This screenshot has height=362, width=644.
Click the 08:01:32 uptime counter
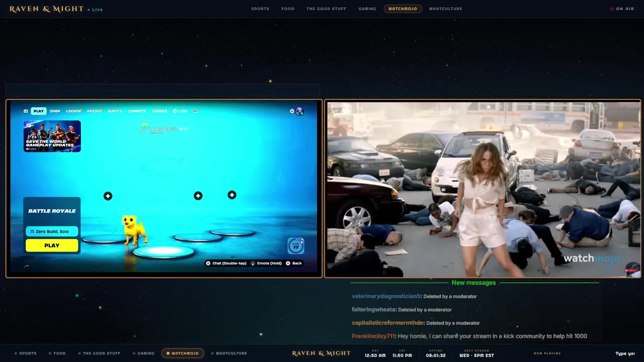(x=436, y=354)
